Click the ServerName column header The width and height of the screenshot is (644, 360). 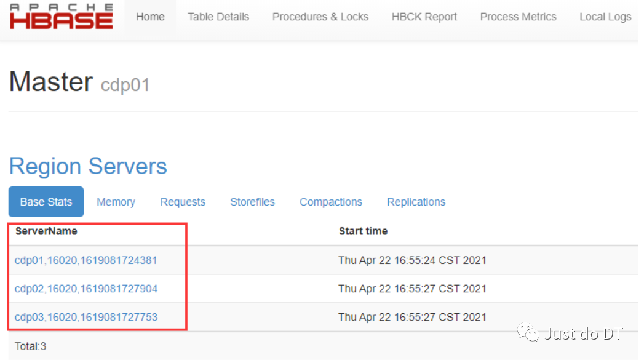point(46,231)
